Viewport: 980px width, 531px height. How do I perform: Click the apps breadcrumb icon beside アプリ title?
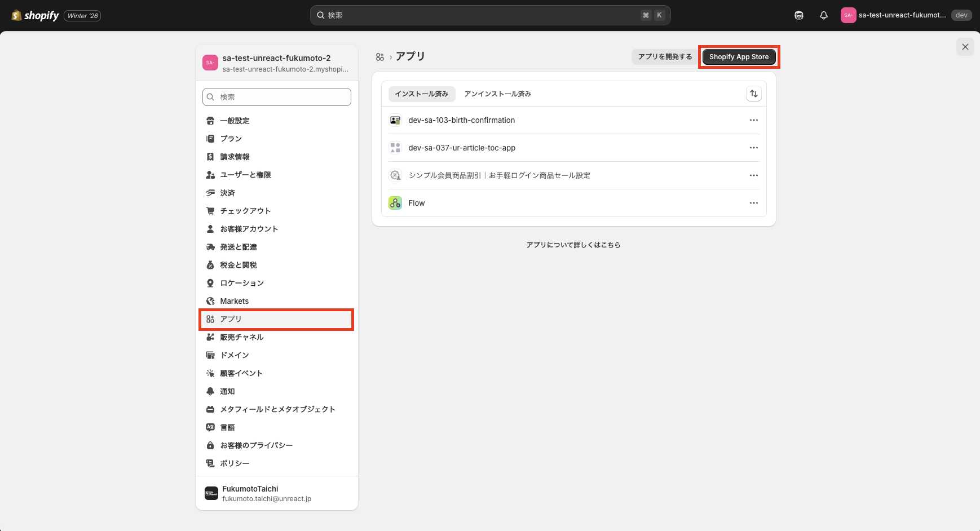click(380, 57)
